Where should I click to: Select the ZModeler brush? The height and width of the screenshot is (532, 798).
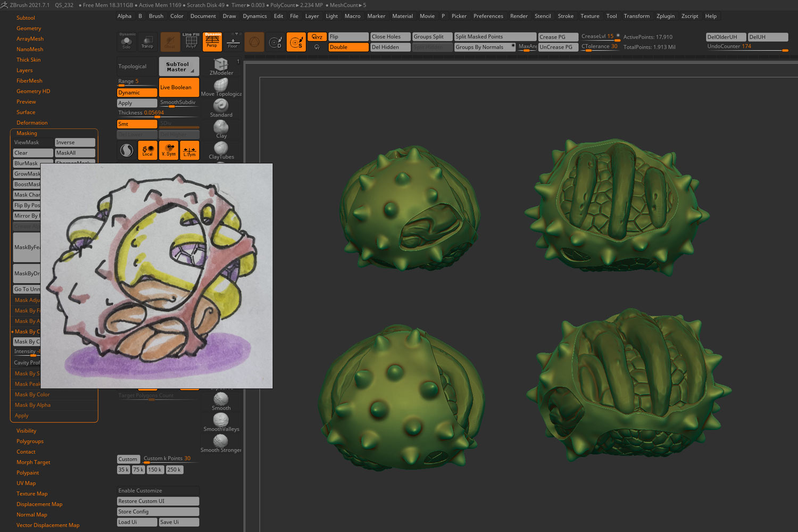221,67
